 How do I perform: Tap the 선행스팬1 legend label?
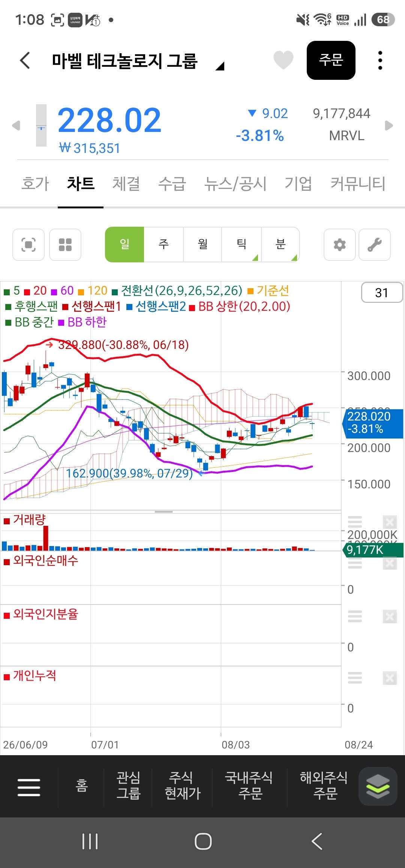96,307
